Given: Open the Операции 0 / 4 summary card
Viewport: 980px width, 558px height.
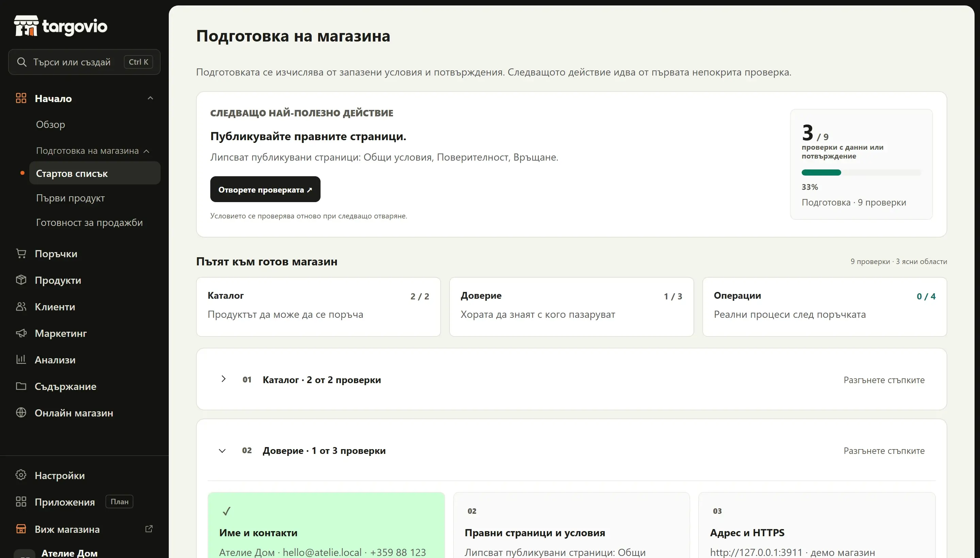Looking at the screenshot, I should tap(824, 307).
